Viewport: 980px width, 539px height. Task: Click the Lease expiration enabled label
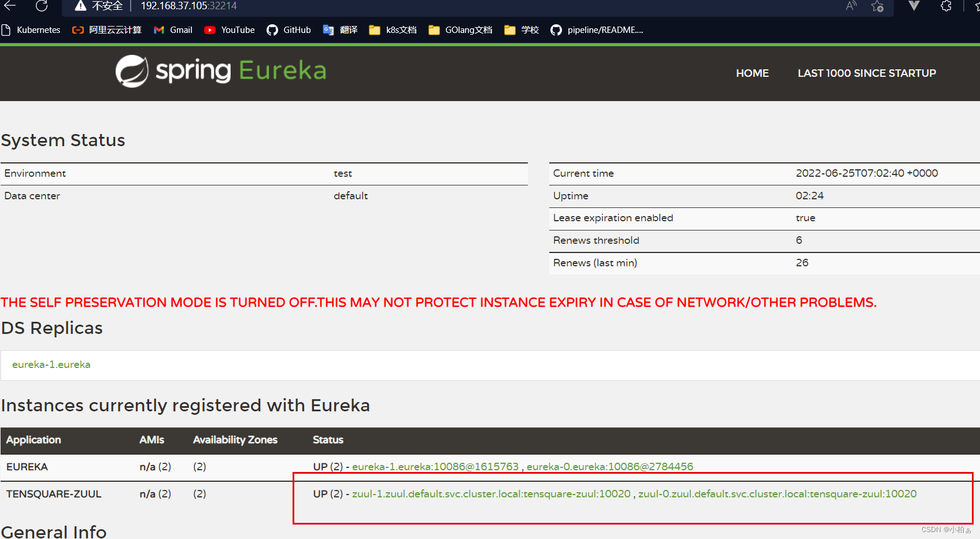tap(613, 218)
